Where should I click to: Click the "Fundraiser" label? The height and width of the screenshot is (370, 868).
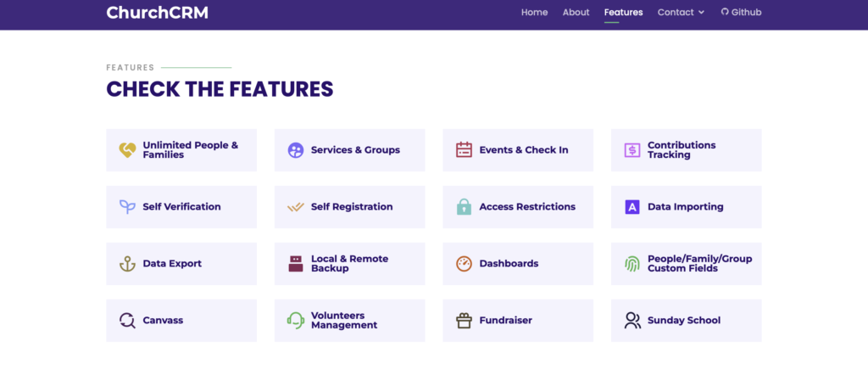pyautogui.click(x=505, y=321)
